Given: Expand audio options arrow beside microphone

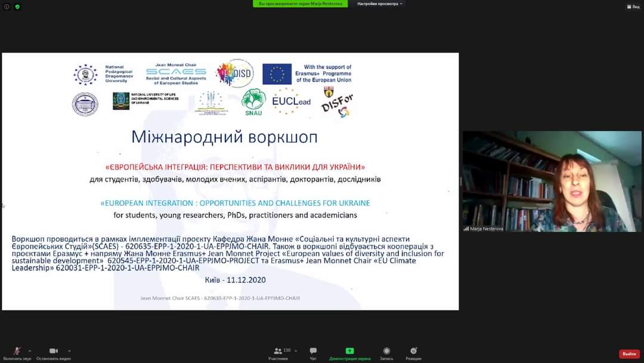Looking at the screenshot, I should 30,350.
